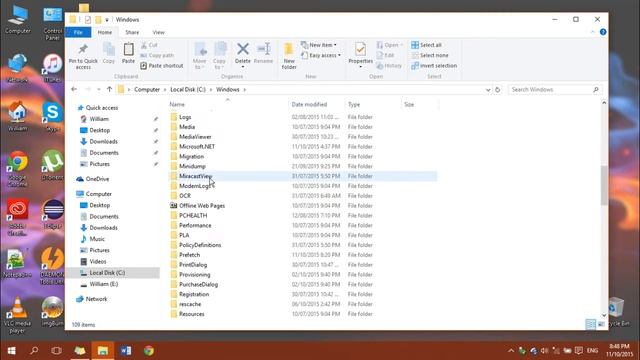Switch to details view icon
This screenshot has height=360, width=640.
[590, 324]
